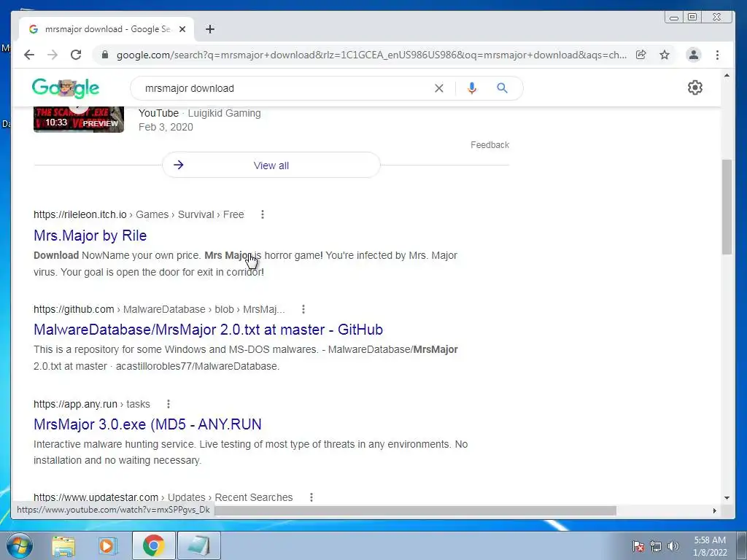This screenshot has height=560, width=747.
Task: Open options for app.any.run result
Action: 169,404
